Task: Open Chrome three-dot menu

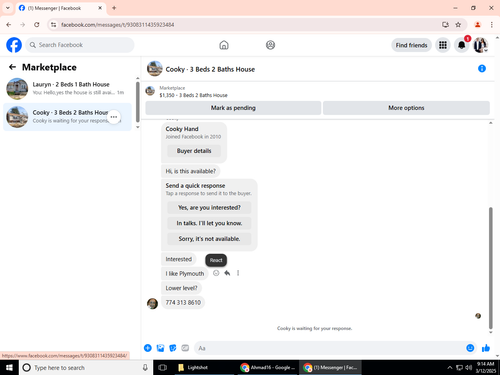Action: click(x=492, y=25)
